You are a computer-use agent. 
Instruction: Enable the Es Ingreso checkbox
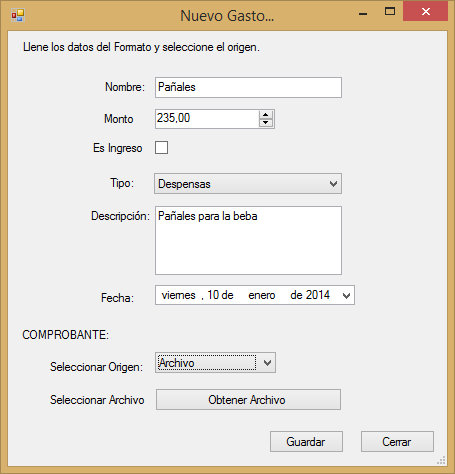coord(161,147)
